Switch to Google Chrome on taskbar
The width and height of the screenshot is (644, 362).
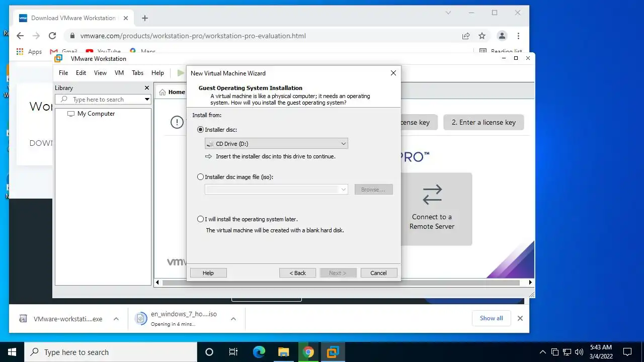pyautogui.click(x=308, y=352)
